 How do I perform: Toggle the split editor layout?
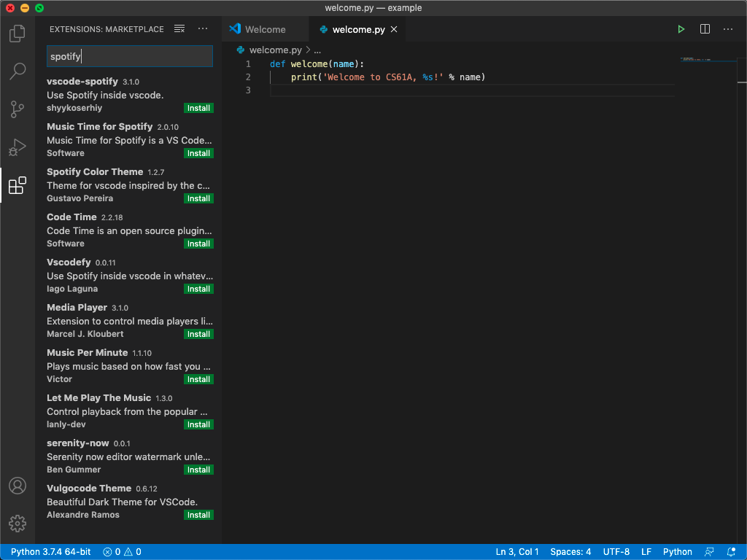coord(705,29)
